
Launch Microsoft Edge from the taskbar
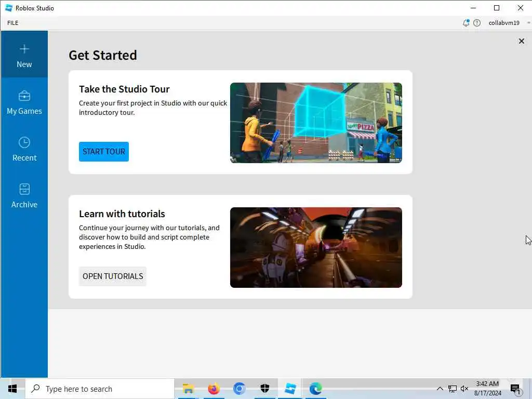click(x=315, y=389)
